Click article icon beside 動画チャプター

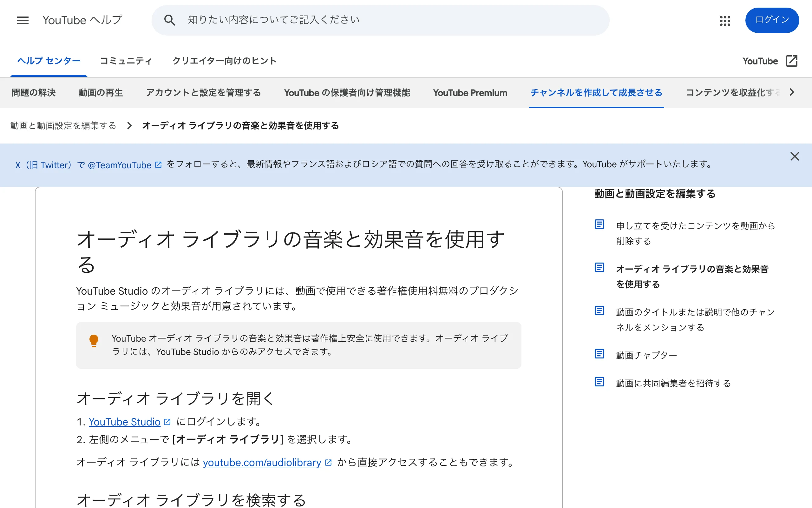(x=599, y=354)
